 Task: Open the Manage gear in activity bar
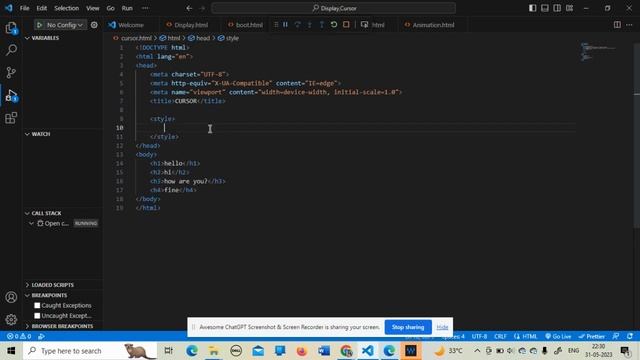pyautogui.click(x=11, y=319)
